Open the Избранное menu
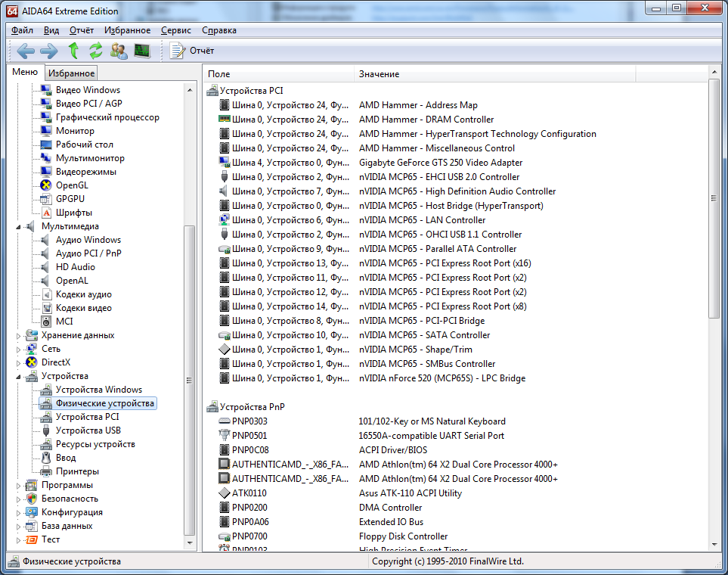This screenshot has height=575, width=728. click(127, 30)
